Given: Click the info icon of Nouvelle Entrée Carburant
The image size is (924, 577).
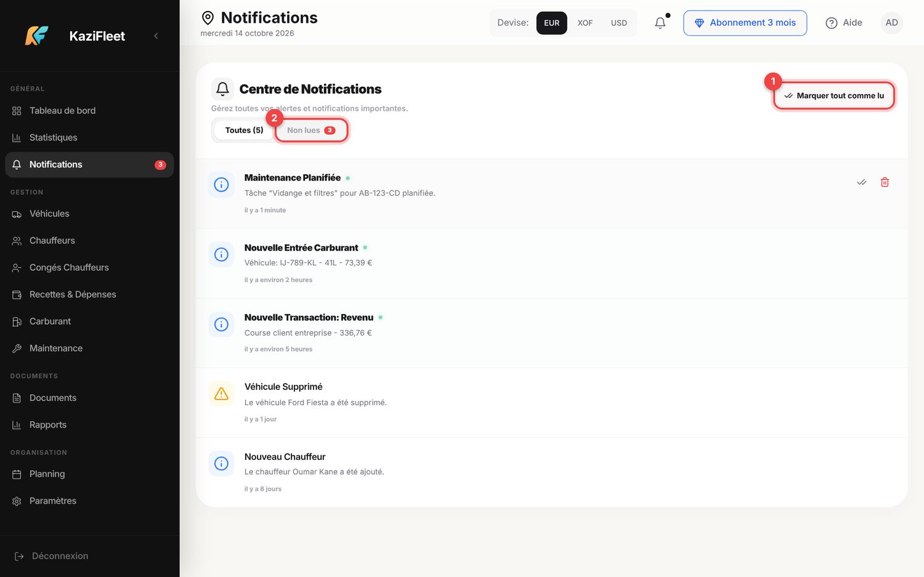Looking at the screenshot, I should click(x=221, y=254).
